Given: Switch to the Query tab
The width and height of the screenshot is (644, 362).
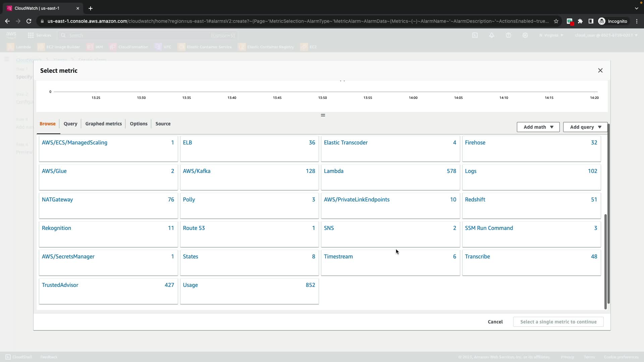Looking at the screenshot, I should (70, 124).
